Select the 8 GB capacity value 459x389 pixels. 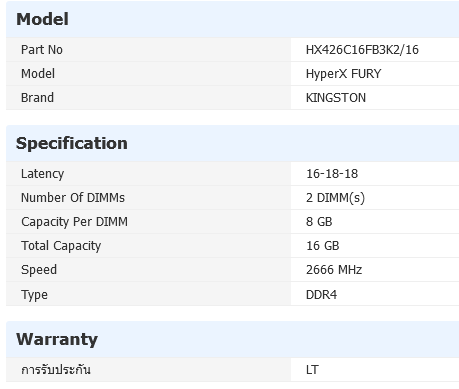click(x=319, y=222)
